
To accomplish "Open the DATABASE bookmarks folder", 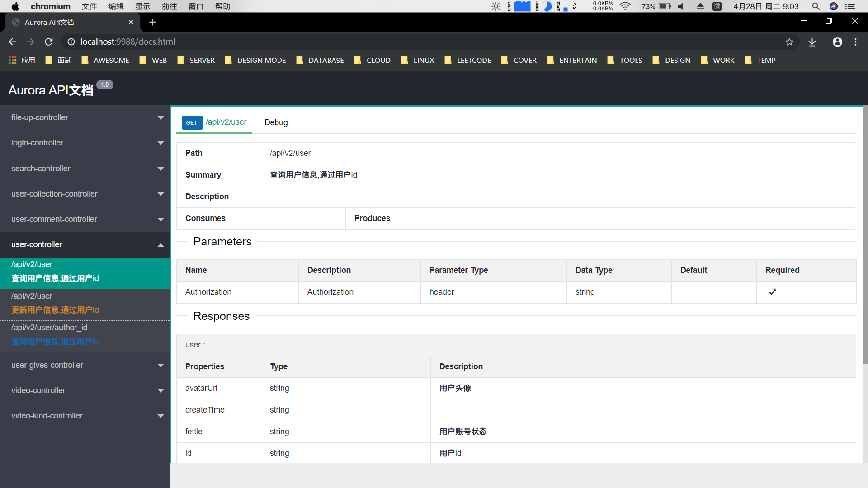I will [x=326, y=60].
